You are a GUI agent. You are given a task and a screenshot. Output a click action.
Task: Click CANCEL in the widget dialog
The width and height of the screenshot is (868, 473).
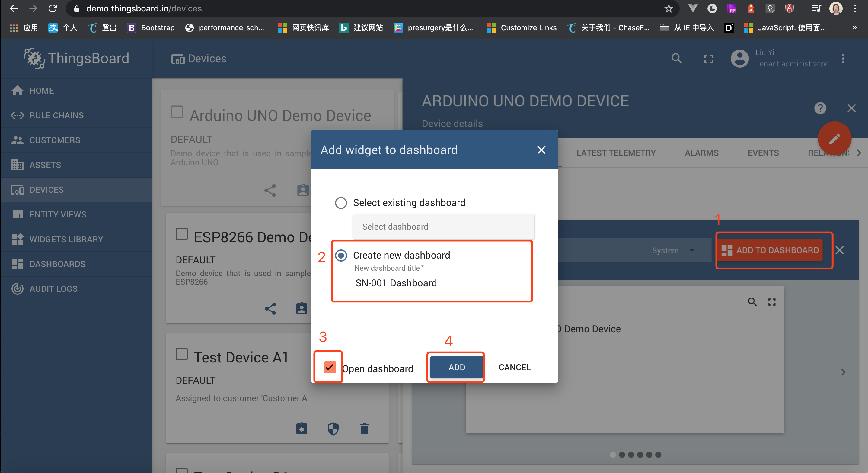point(514,367)
